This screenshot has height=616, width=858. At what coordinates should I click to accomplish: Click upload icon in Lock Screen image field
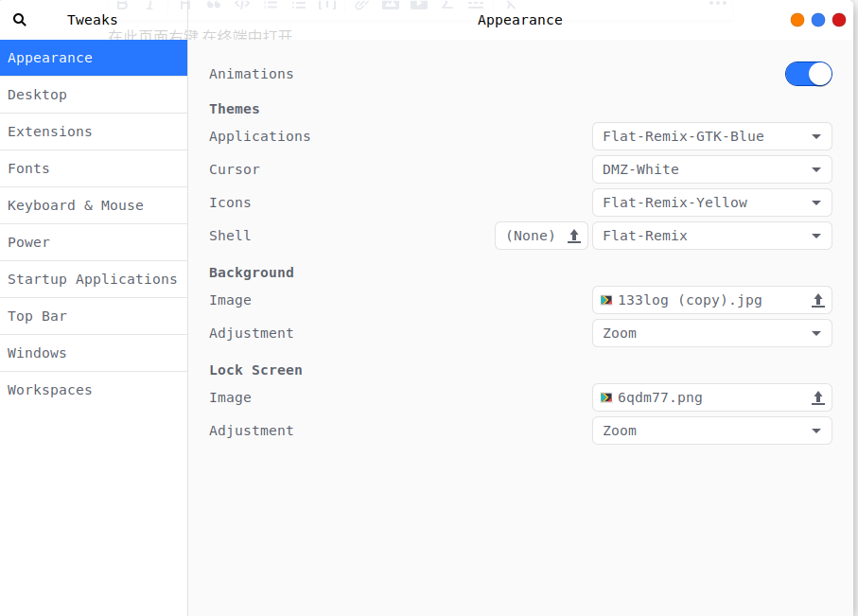(818, 397)
